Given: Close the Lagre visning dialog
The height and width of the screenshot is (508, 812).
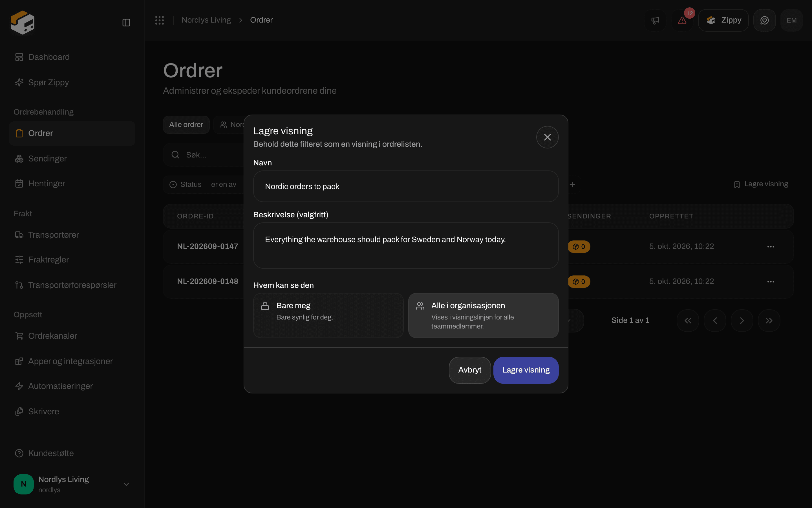Looking at the screenshot, I should point(547,137).
